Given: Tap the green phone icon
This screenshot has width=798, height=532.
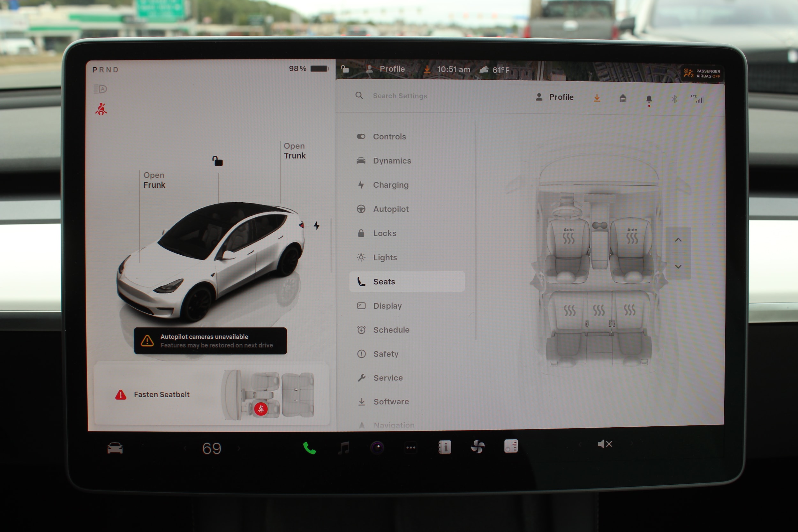Looking at the screenshot, I should tap(309, 448).
